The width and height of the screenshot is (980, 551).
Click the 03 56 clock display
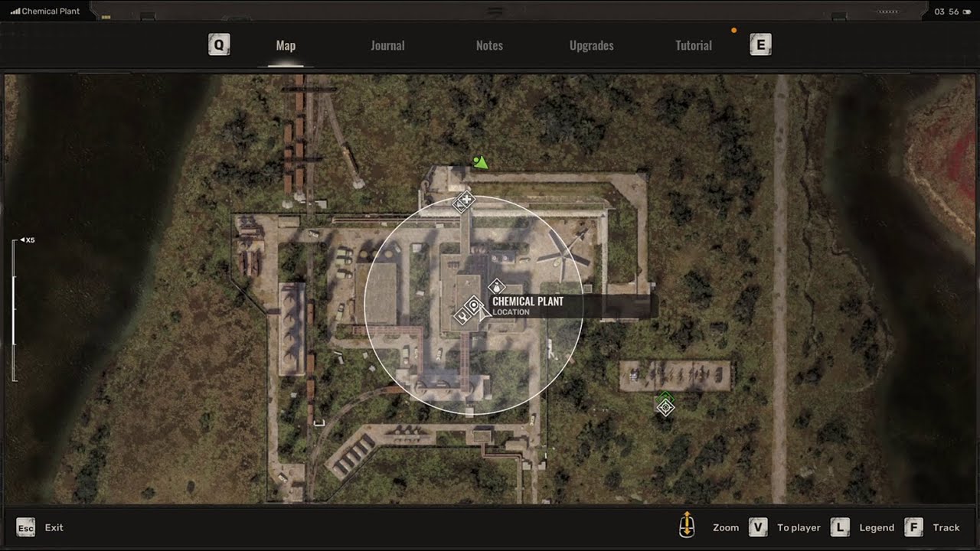click(948, 11)
